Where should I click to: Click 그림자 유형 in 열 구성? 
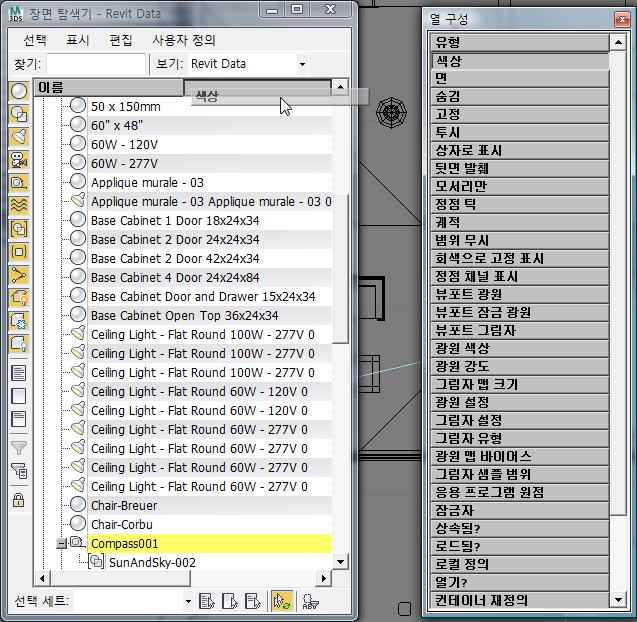[520, 438]
